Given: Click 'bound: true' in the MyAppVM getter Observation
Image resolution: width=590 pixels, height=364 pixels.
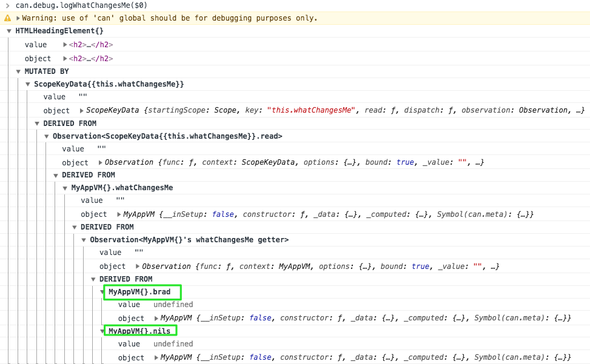Looking at the screenshot, I should [x=404, y=266].
